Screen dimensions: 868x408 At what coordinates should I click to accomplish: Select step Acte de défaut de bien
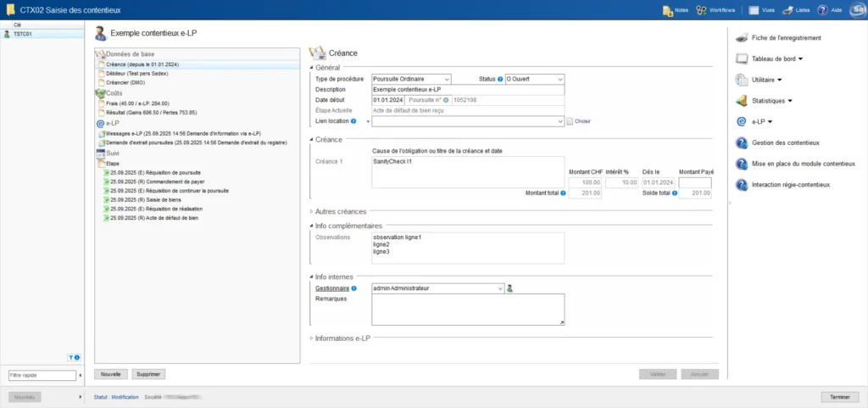(x=154, y=218)
